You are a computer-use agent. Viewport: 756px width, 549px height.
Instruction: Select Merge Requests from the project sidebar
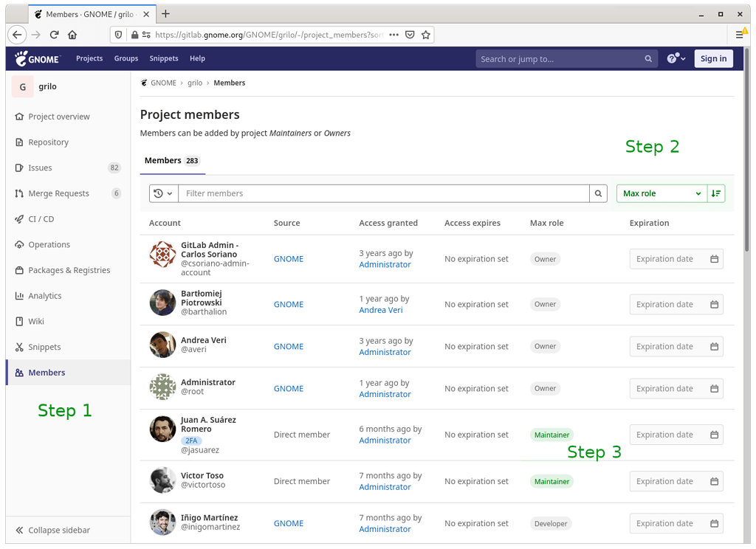[x=58, y=193]
